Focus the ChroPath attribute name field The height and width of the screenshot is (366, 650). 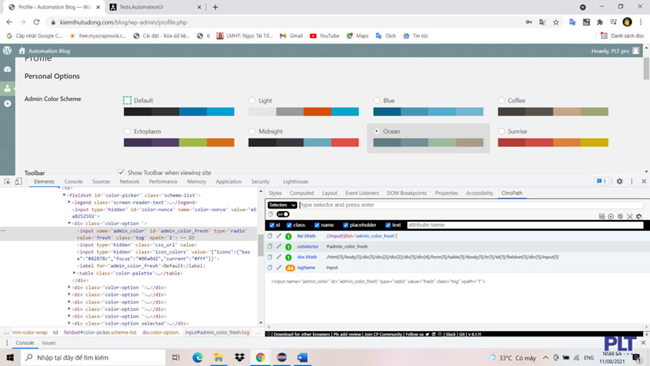coord(525,225)
